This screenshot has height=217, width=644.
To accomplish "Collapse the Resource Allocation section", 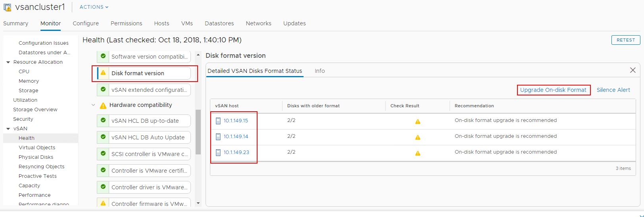I will tap(8, 62).
